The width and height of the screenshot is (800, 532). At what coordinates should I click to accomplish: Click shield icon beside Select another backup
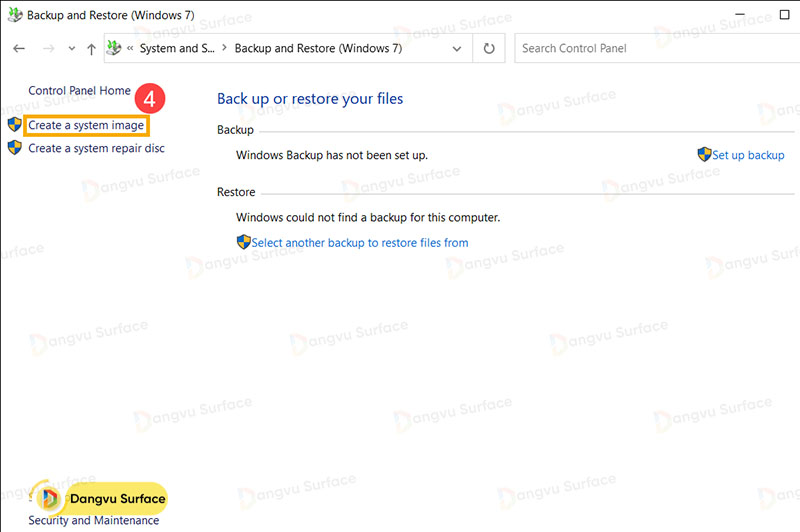tap(244, 242)
